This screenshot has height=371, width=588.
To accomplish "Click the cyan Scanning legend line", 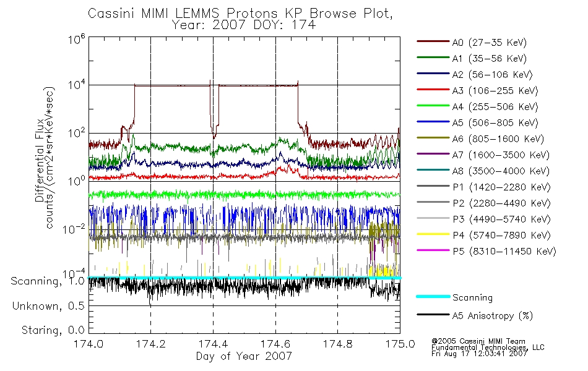I will 433,296.
